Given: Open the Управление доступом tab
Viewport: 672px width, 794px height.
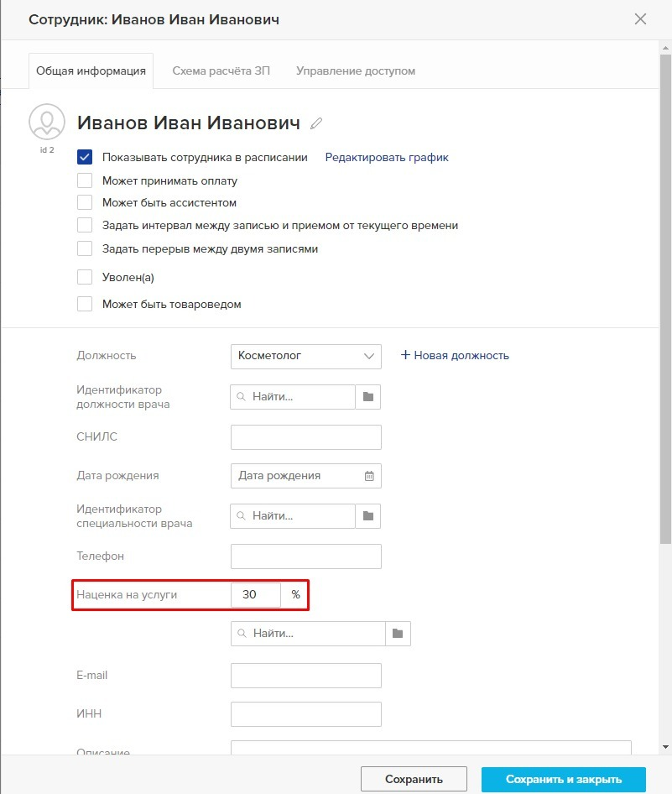Looking at the screenshot, I should click(356, 71).
